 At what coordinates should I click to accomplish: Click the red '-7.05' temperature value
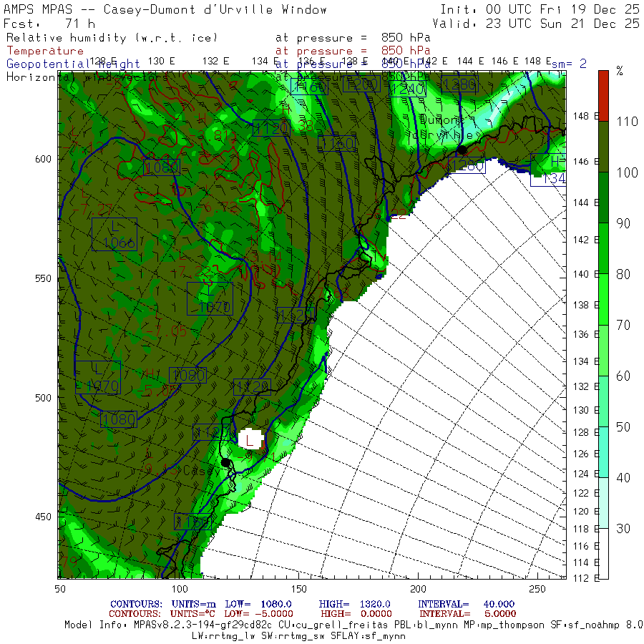[166, 331]
